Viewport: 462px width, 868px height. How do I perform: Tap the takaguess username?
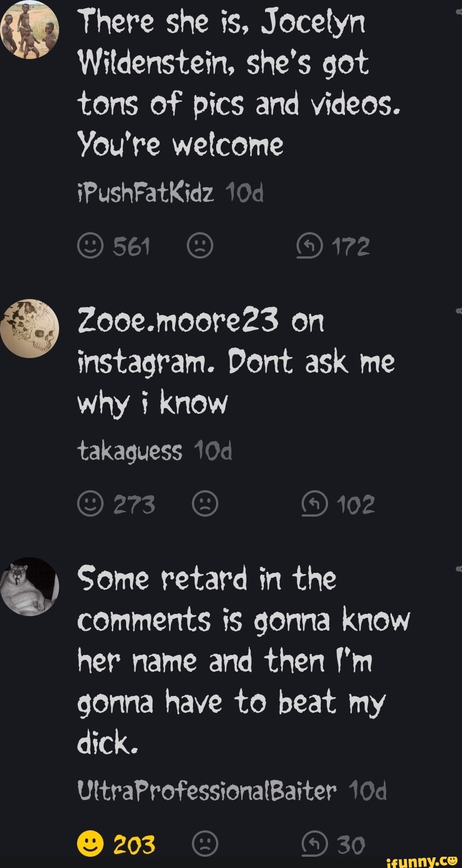(129, 451)
